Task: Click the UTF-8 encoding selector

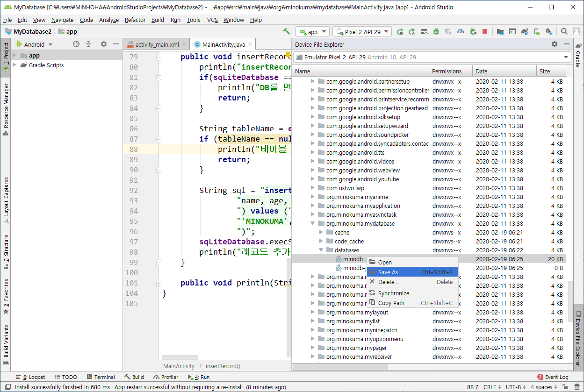Action: [516, 387]
